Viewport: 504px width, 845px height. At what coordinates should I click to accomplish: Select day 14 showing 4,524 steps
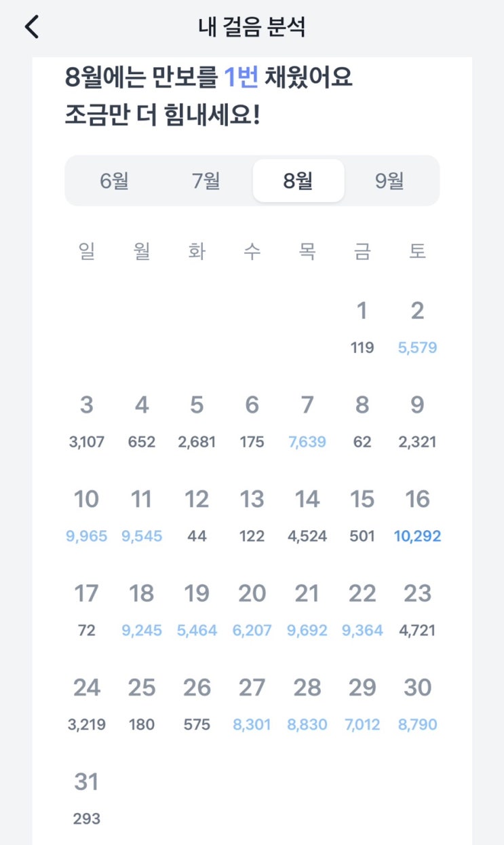307,517
